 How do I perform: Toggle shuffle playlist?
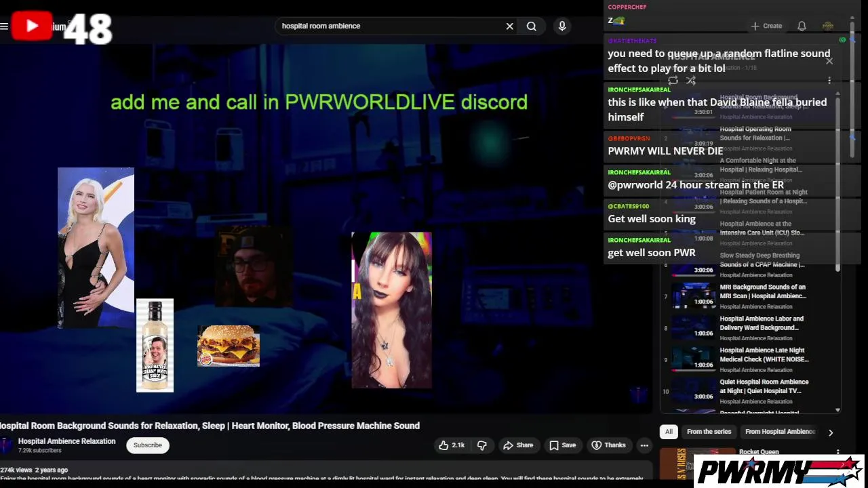click(x=690, y=81)
